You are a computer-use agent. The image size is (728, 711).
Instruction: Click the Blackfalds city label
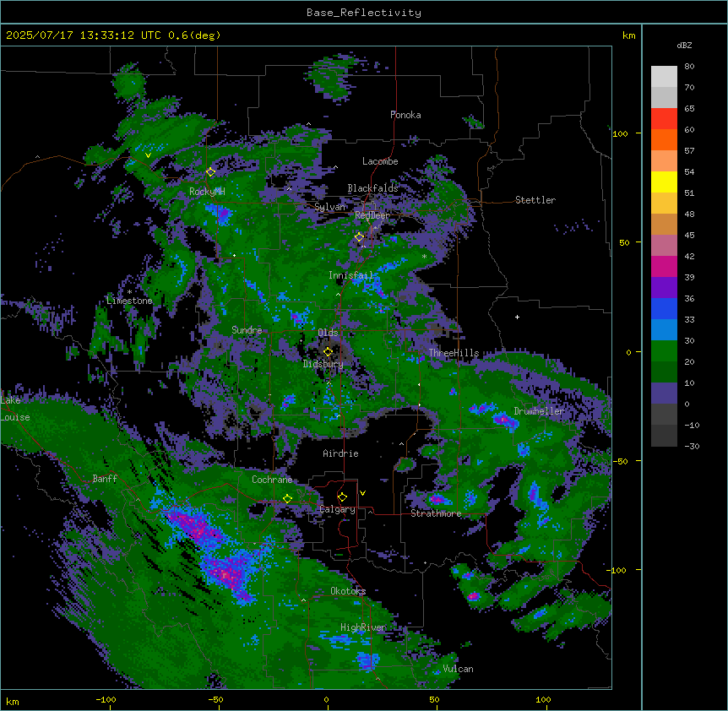pyautogui.click(x=372, y=188)
